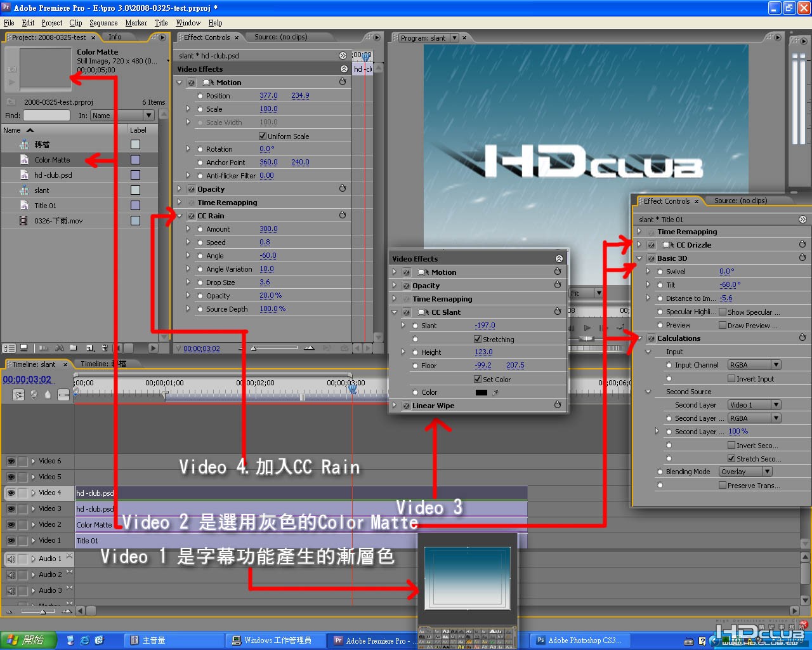Reset the Calculations effect
The height and width of the screenshot is (650, 812).
(802, 338)
